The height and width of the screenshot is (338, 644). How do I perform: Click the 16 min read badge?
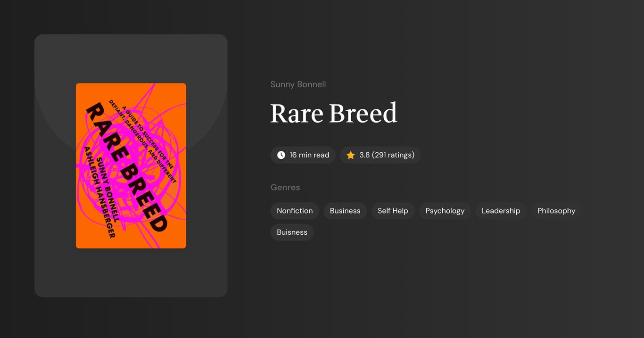pos(303,155)
